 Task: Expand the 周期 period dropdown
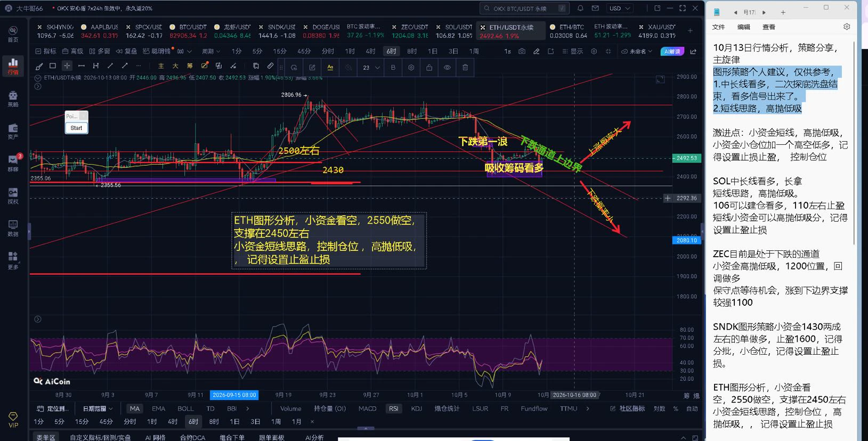tap(211, 51)
